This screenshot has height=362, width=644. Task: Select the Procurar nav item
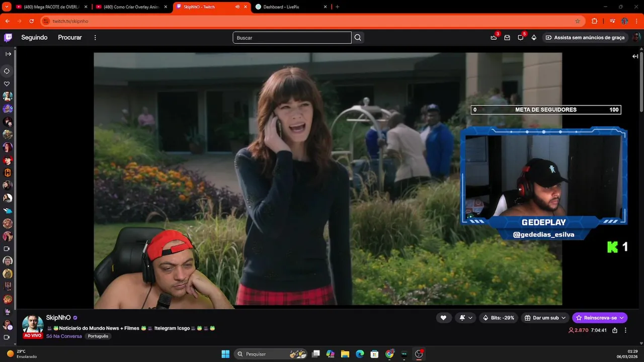pos(70,38)
